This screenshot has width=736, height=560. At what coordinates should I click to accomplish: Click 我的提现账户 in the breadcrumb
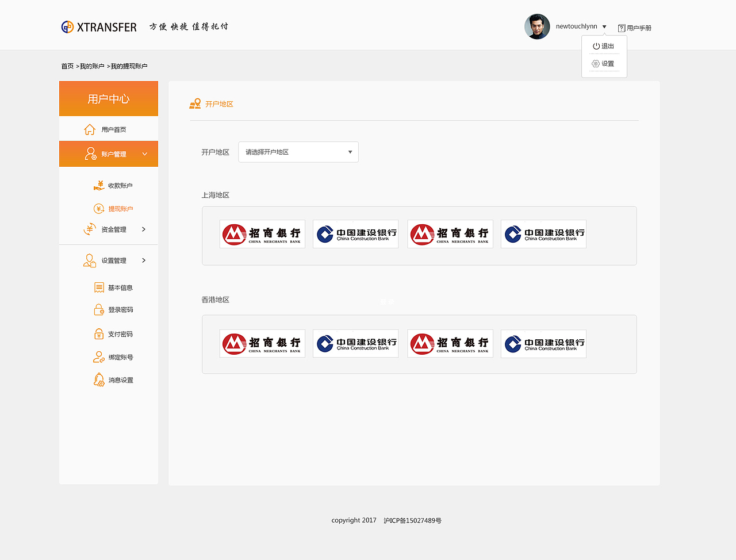click(x=129, y=66)
